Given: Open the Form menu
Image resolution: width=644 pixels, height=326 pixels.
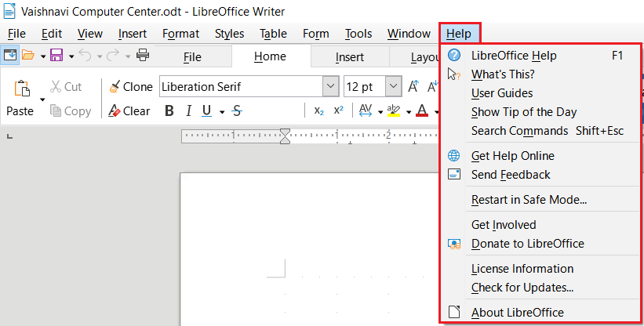Looking at the screenshot, I should [316, 34].
